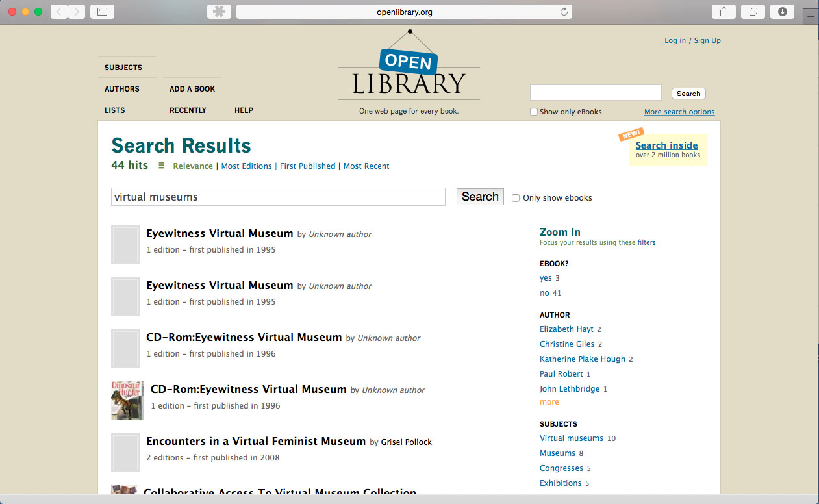Open More search options link
The width and height of the screenshot is (819, 504).
click(x=679, y=112)
